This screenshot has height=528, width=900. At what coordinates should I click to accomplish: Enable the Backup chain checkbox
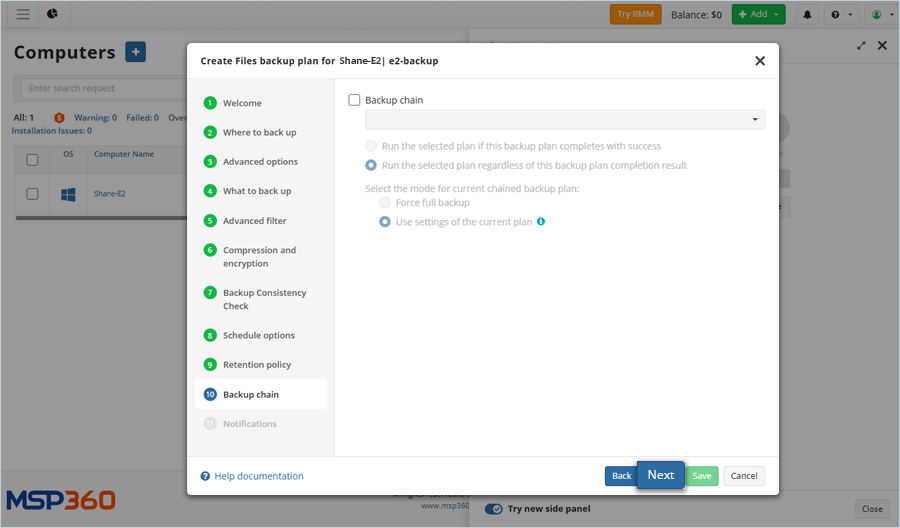[x=354, y=100]
